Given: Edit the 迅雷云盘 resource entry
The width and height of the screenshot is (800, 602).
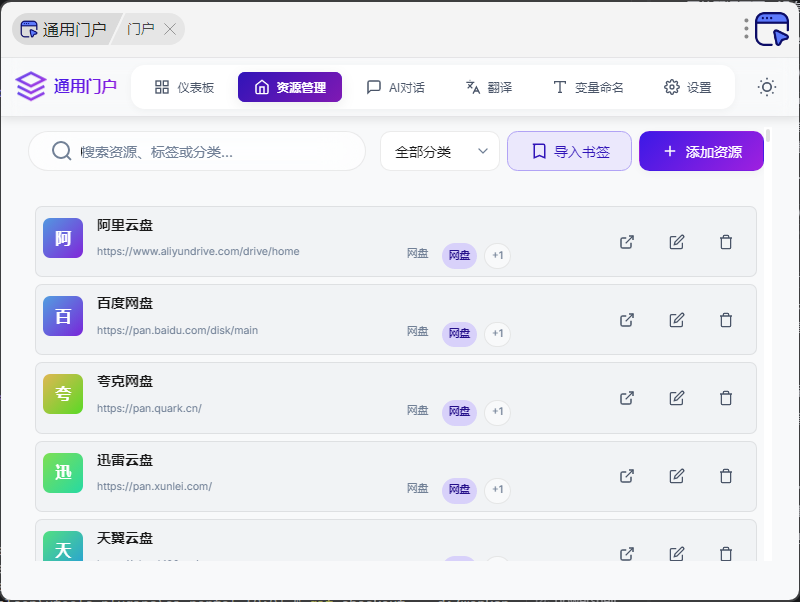Looking at the screenshot, I should click(x=677, y=476).
